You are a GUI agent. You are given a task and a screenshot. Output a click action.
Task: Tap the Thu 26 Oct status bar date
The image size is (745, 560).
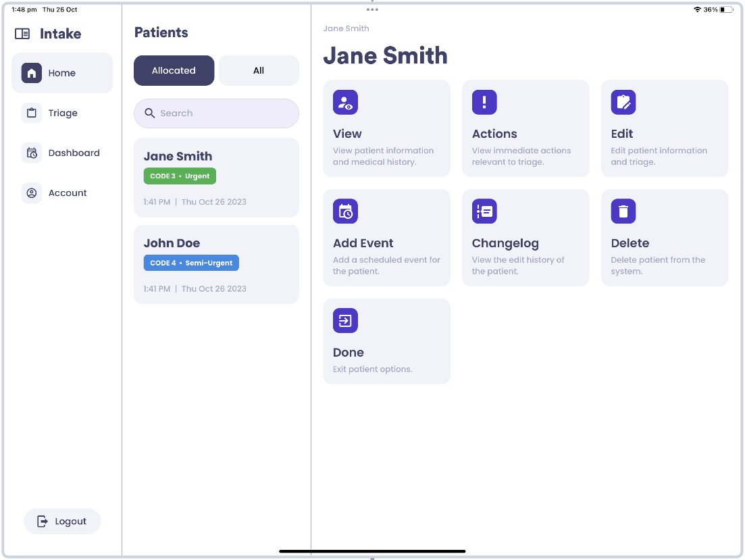pyautogui.click(x=60, y=9)
